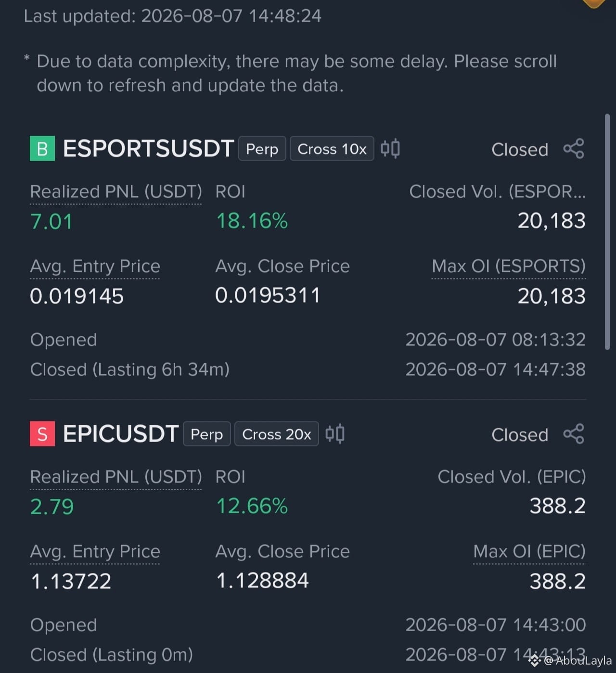616x673 pixels.
Task: Open candlestick chart icon for ESPORTSUSDT
Action: [x=390, y=149]
